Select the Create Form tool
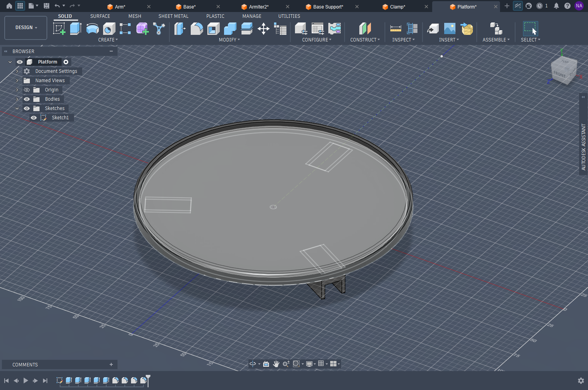588x390 pixels. pyautogui.click(x=142, y=29)
